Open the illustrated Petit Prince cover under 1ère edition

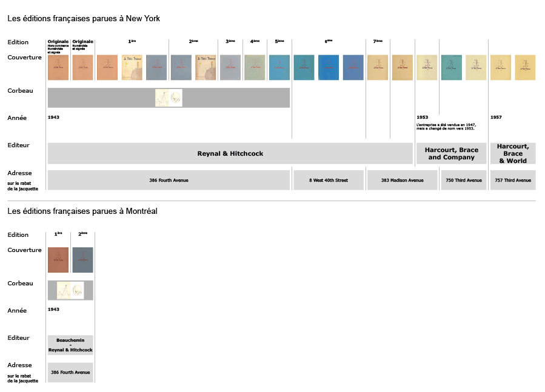pos(132,67)
